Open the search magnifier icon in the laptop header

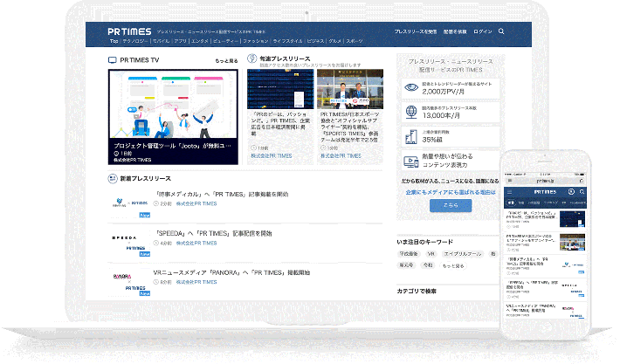501,31
